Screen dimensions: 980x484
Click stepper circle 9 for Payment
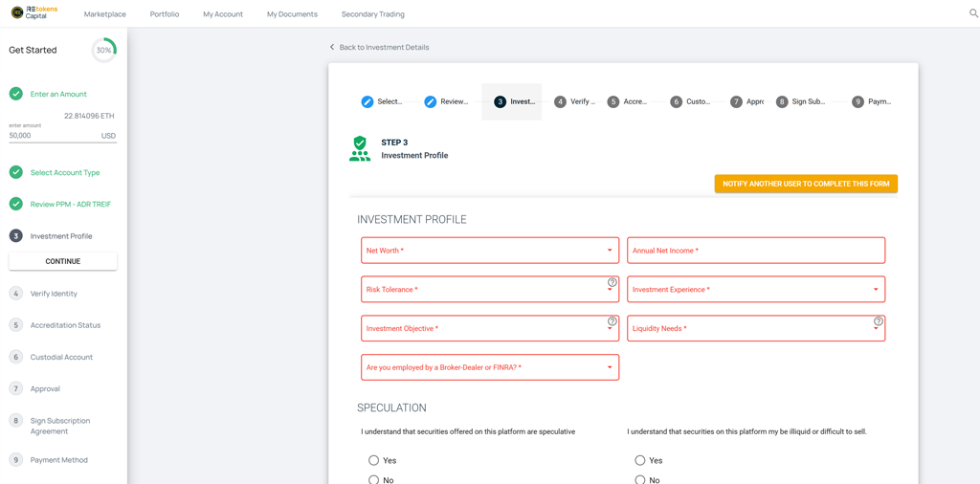coord(857,101)
